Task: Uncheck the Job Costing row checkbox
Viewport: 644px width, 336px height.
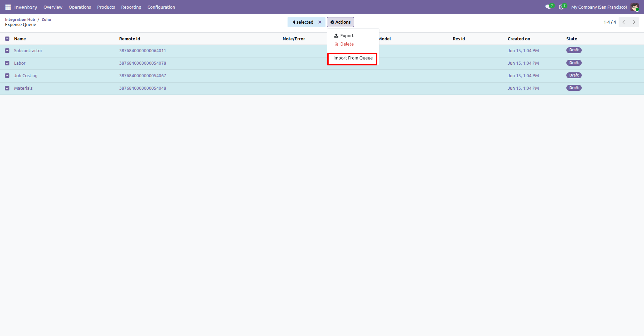Action: pos(7,76)
